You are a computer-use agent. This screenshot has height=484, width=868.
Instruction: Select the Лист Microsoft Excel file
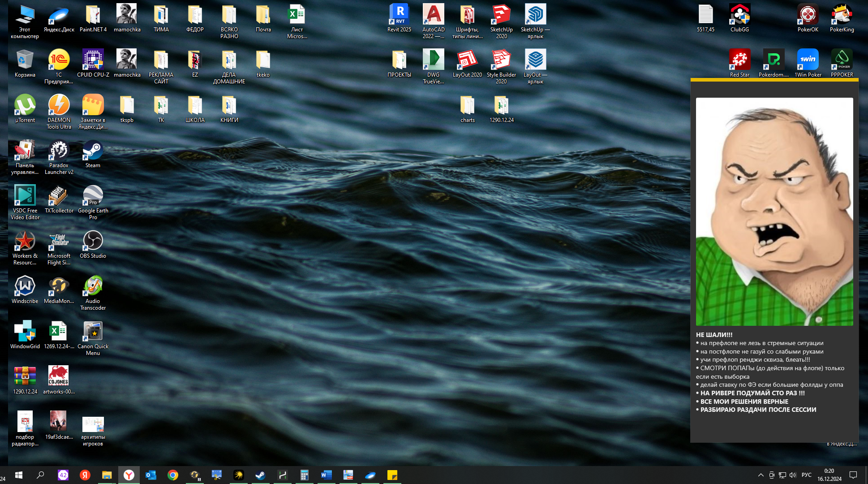coord(297,22)
